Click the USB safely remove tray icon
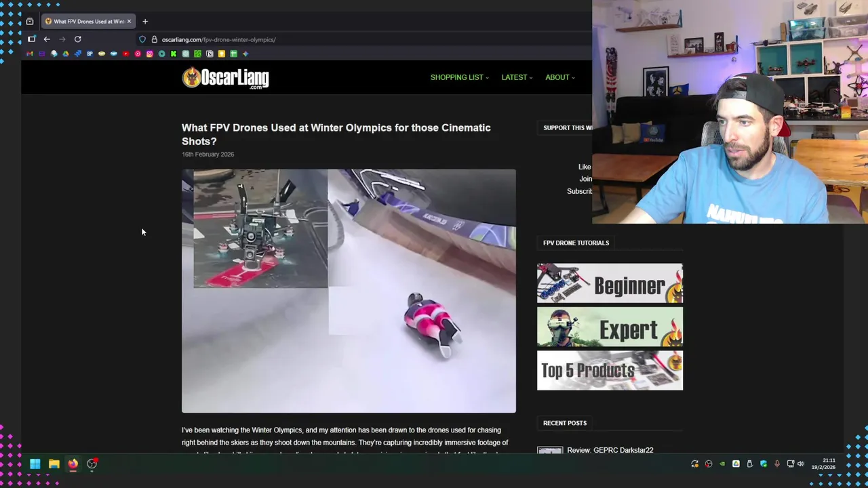Screen dimensions: 868x488 [749, 464]
